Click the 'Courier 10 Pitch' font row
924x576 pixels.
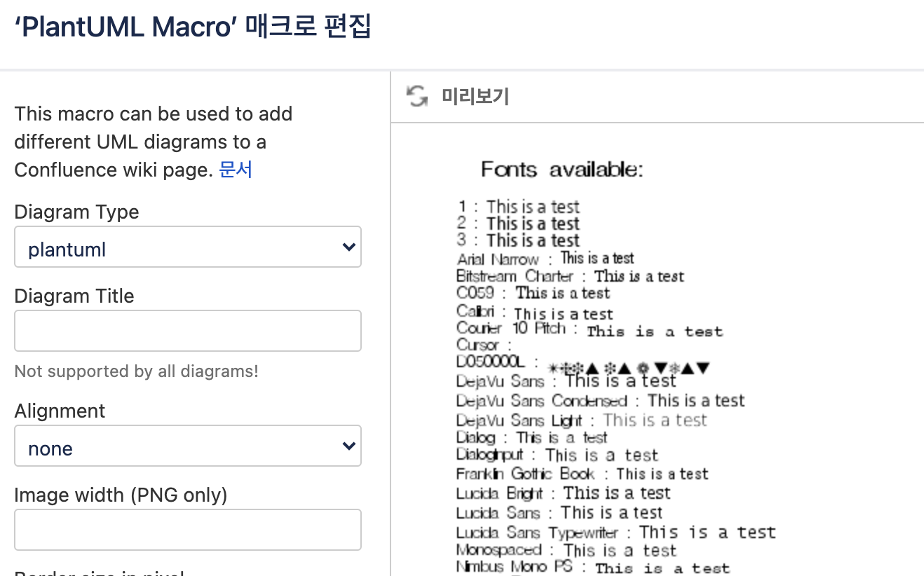[590, 329]
